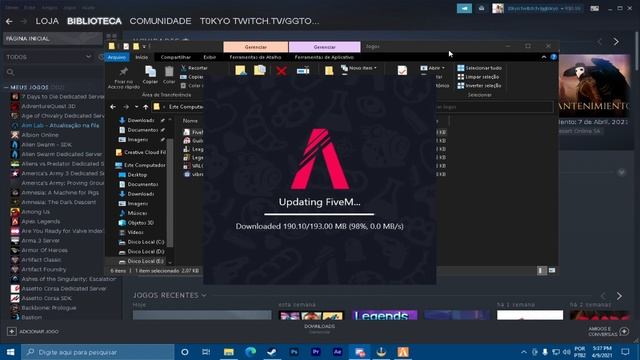
Task: Open the Novo item dropdown
Action: click(359, 68)
